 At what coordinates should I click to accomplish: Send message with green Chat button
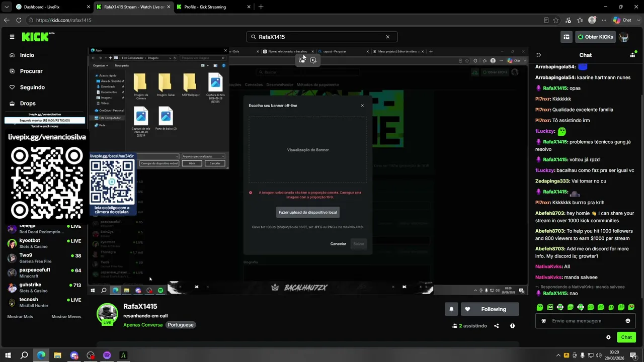pos(626,337)
